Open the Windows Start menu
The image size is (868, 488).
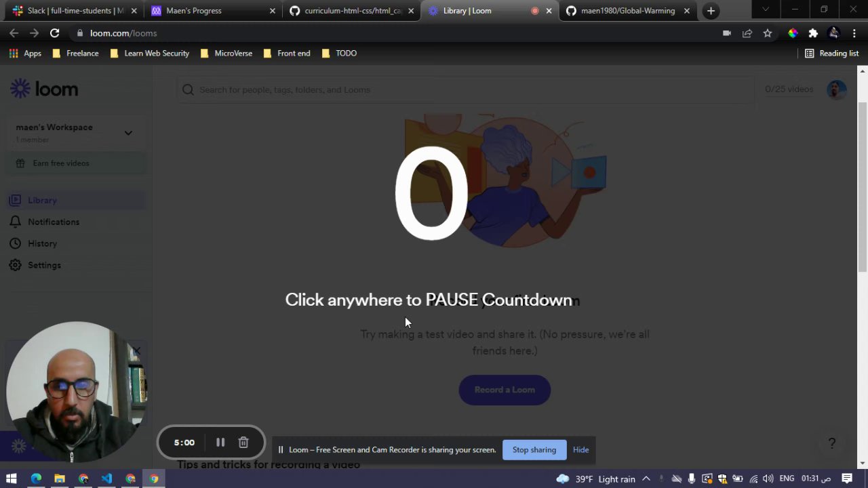(12, 479)
